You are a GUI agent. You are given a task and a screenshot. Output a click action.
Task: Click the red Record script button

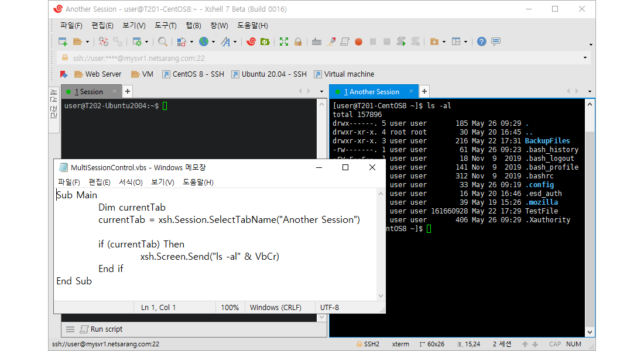tap(358, 42)
